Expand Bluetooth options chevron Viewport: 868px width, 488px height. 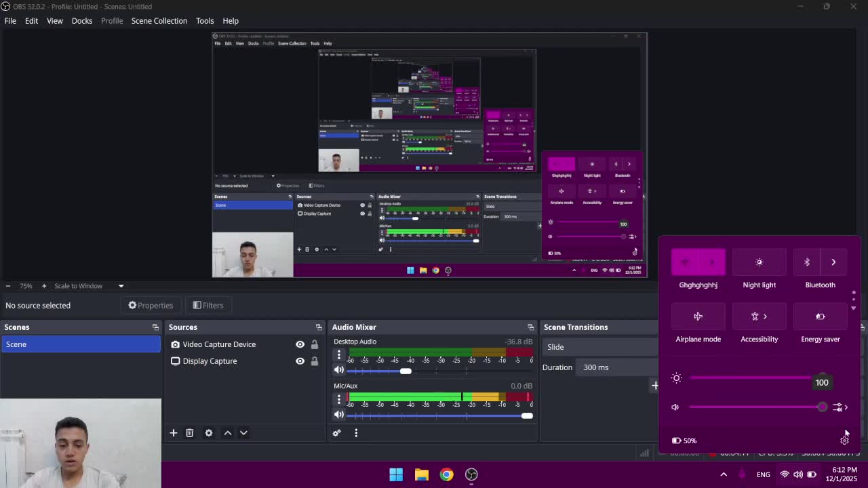pyautogui.click(x=833, y=262)
